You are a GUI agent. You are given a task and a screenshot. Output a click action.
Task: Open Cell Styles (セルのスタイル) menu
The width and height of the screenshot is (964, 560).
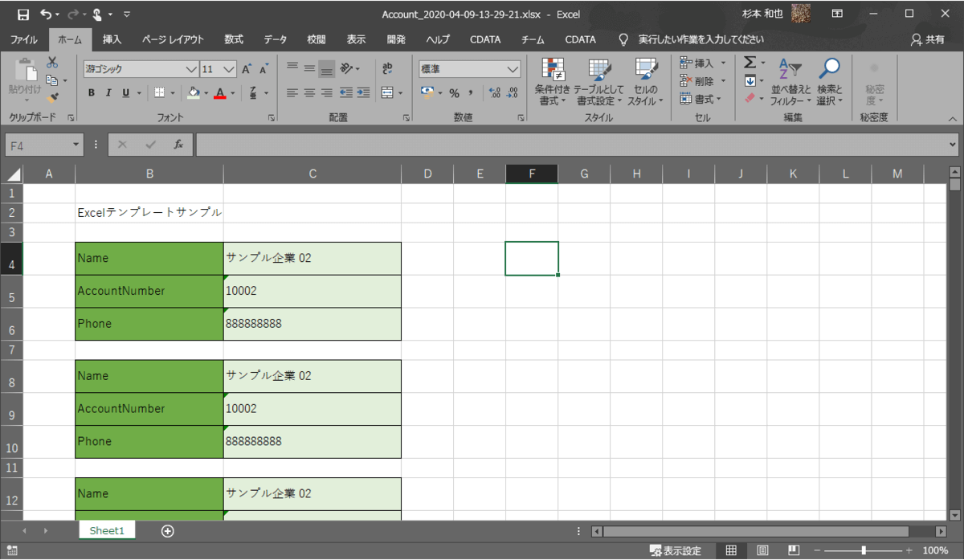[x=645, y=82]
